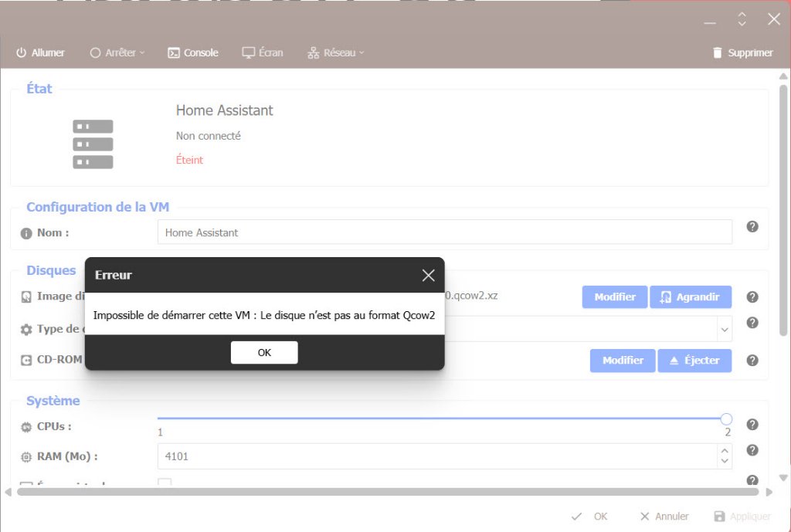Image resolution: width=791 pixels, height=532 pixels.
Task: Launch the VM Console
Action: pos(192,53)
